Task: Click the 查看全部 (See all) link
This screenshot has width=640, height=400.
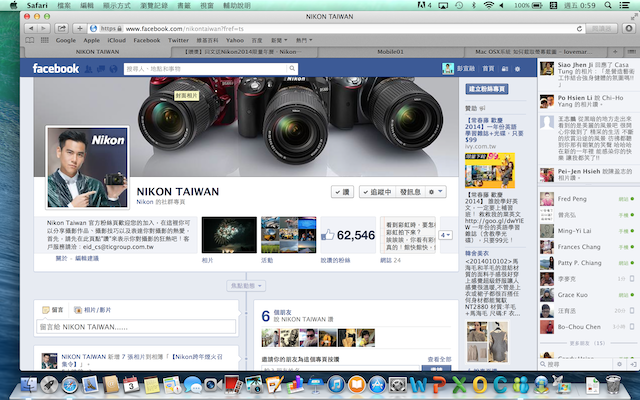Action: 439,359
